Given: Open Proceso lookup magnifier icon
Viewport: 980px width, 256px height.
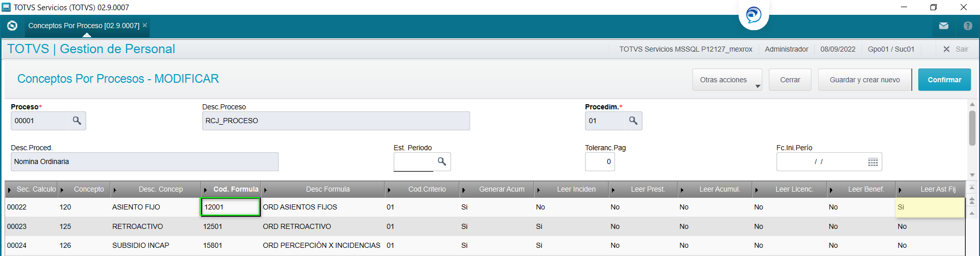Looking at the screenshot, I should tap(77, 121).
